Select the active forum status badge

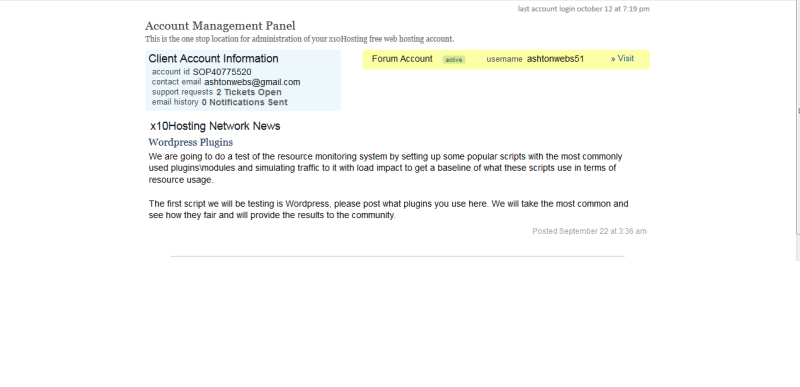pos(454,60)
